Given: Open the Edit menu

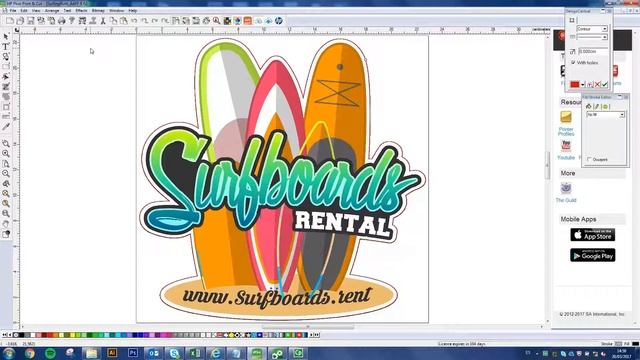Looking at the screenshot, I should pyautogui.click(x=24, y=10).
